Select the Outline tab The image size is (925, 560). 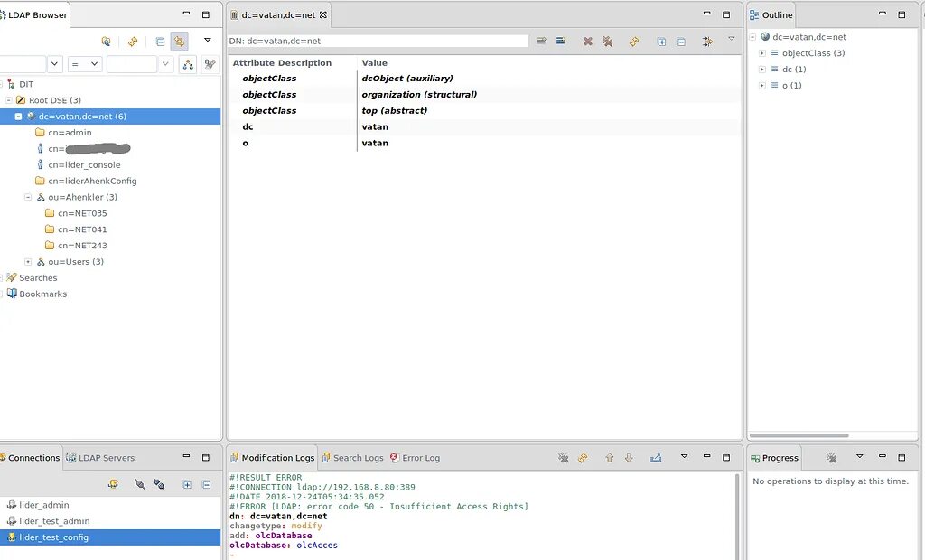click(771, 15)
